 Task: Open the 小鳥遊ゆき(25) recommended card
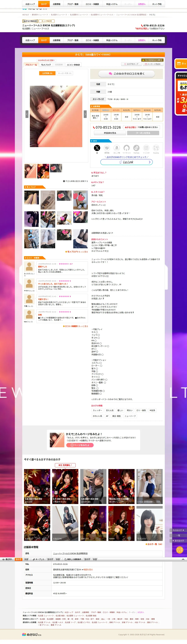pos(65,487)
